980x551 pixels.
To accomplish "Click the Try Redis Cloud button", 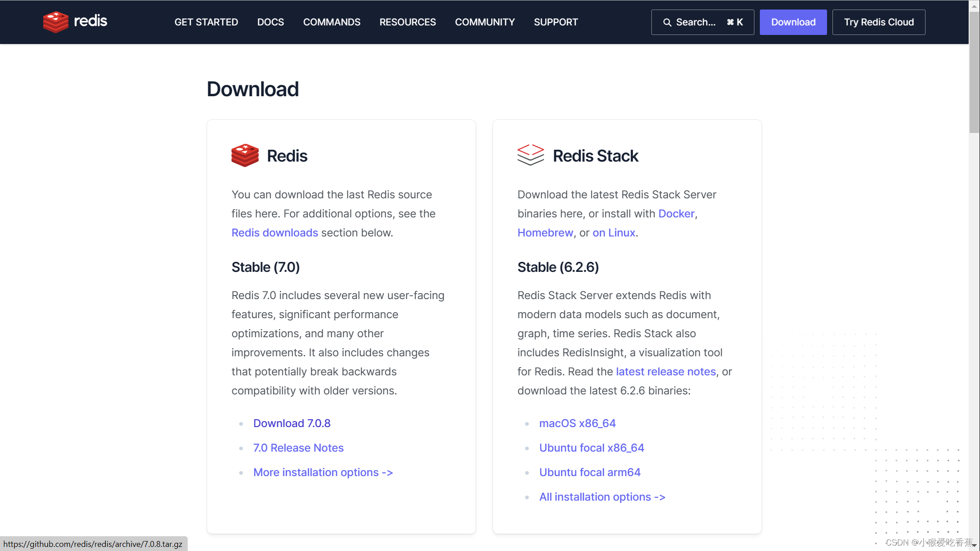I will click(x=878, y=22).
